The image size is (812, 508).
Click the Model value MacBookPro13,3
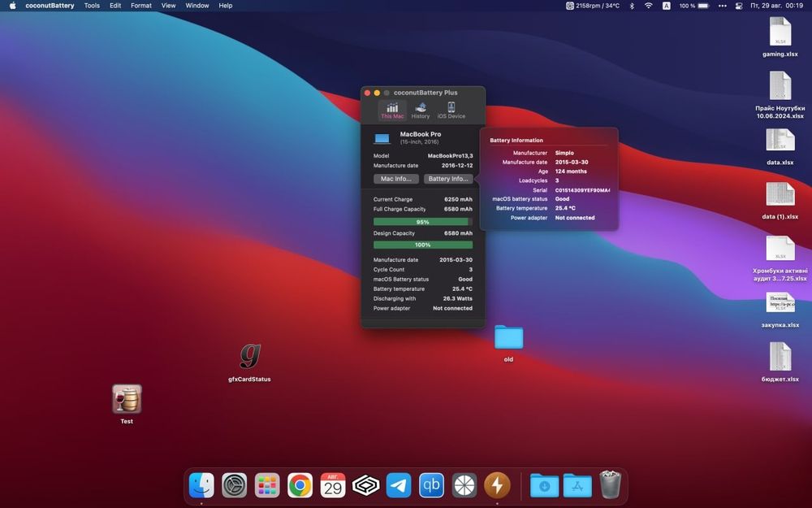pos(450,156)
